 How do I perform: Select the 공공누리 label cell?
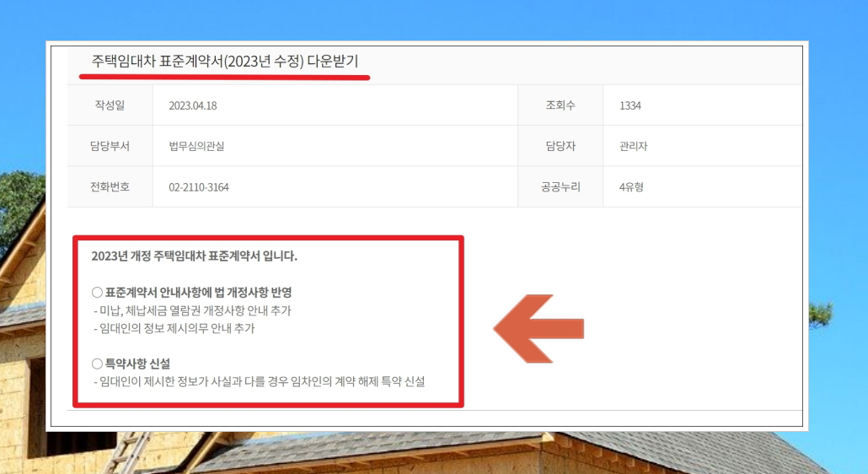pos(560,187)
